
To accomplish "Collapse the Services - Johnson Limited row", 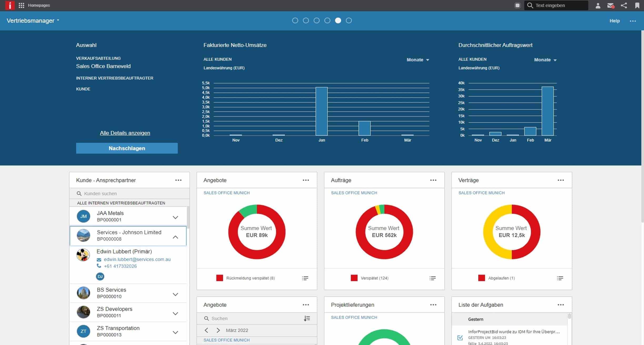I will tap(175, 237).
